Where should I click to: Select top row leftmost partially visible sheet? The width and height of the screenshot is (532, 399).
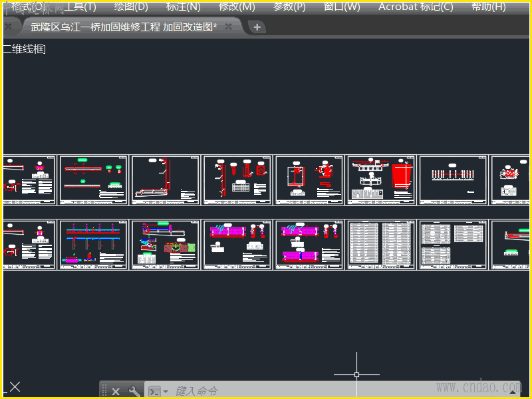tap(29, 180)
